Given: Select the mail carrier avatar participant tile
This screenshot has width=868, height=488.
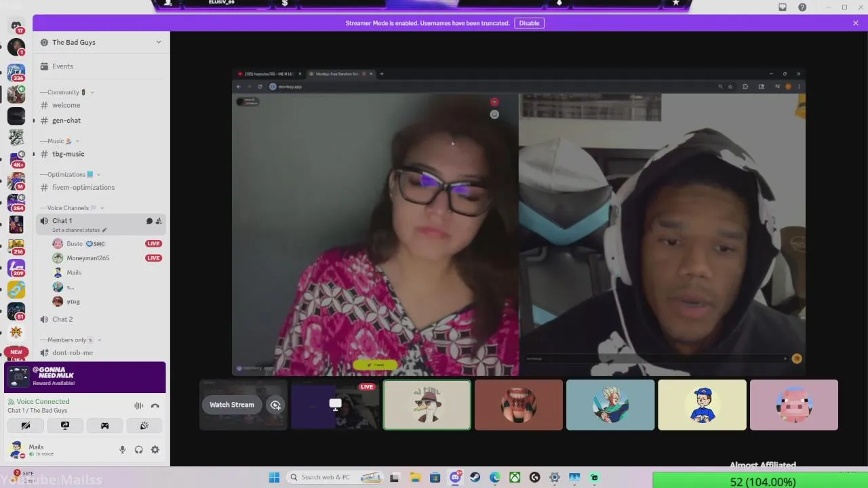Looking at the screenshot, I should pyautogui.click(x=702, y=405).
